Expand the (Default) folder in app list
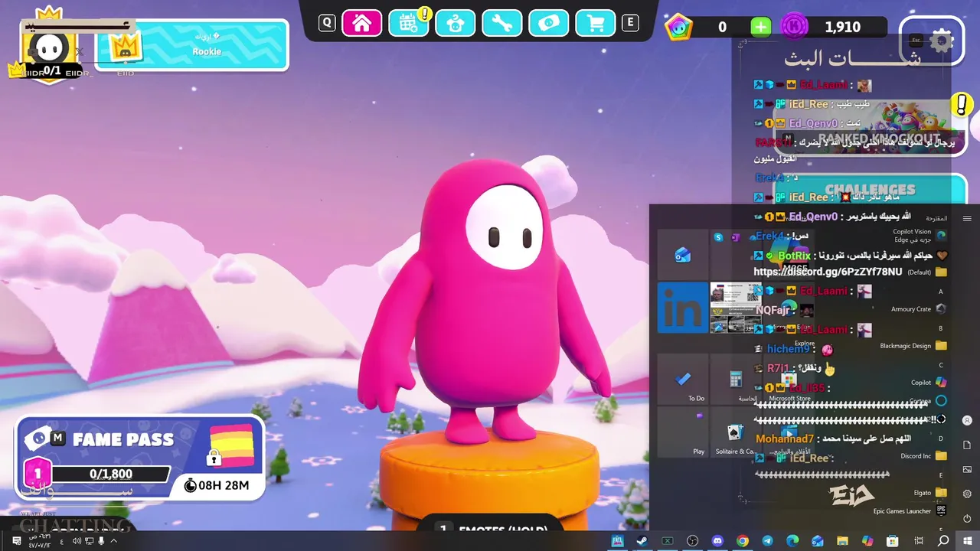This screenshot has height=551, width=980. tap(927, 272)
